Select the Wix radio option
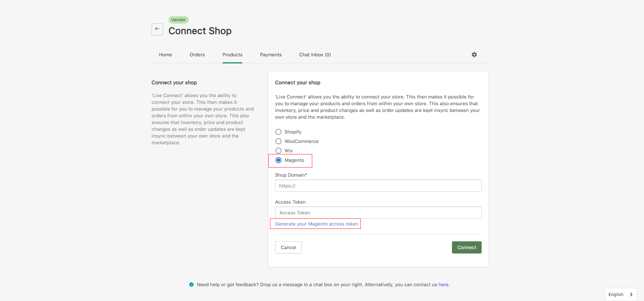Viewport: 644px width, 301px height. 278,151
